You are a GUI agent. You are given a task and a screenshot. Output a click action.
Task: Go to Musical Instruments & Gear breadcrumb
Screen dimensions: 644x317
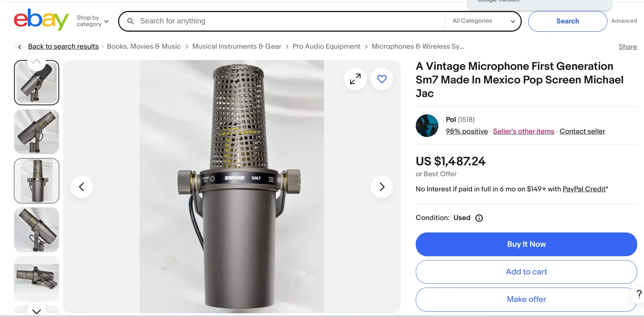click(x=237, y=46)
